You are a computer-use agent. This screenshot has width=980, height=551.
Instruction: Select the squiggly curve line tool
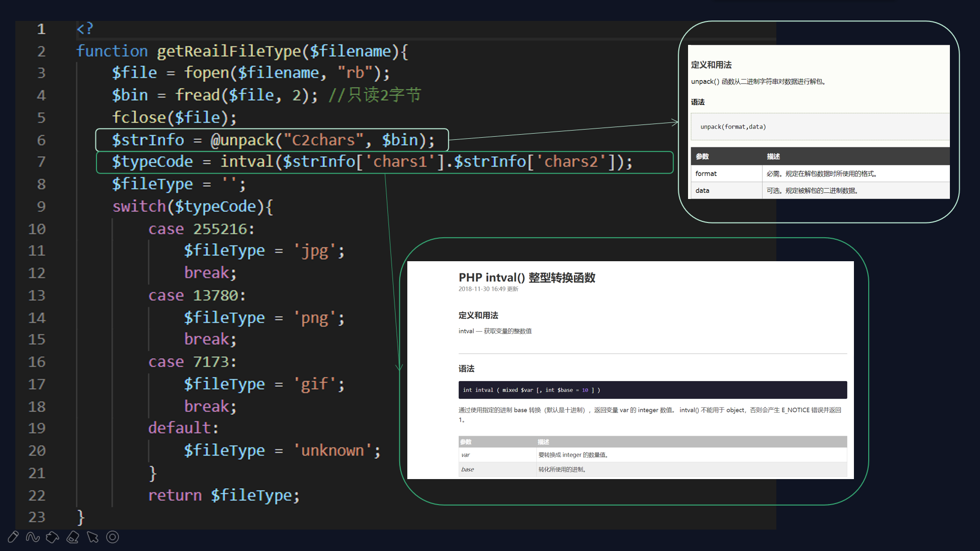[x=33, y=537]
